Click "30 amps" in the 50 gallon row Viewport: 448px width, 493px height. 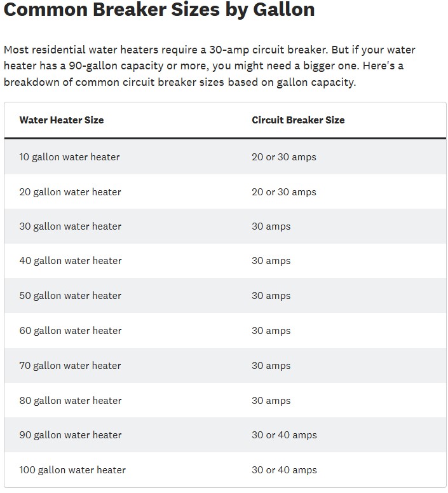[x=271, y=296]
